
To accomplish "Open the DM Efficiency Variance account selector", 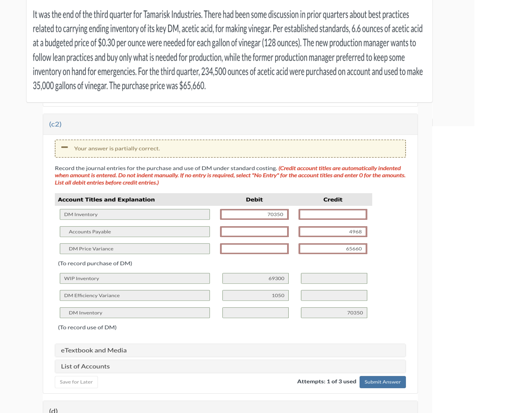I will click(134, 295).
